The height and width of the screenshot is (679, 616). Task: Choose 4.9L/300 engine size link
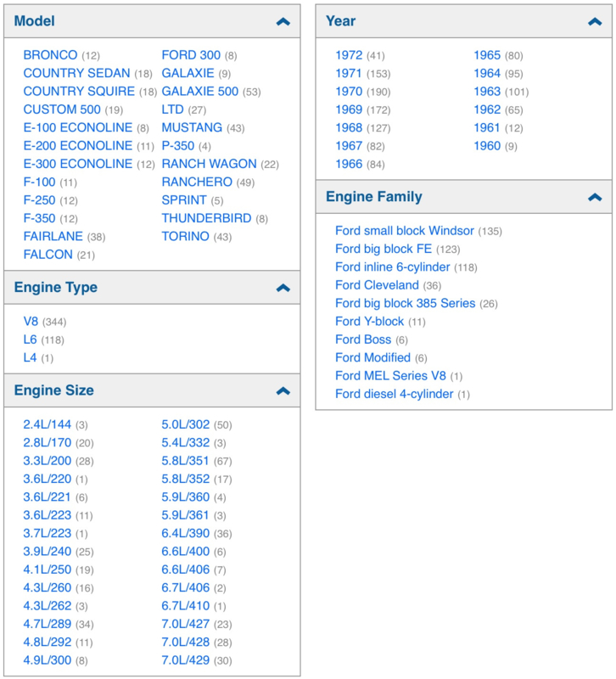[48, 660]
